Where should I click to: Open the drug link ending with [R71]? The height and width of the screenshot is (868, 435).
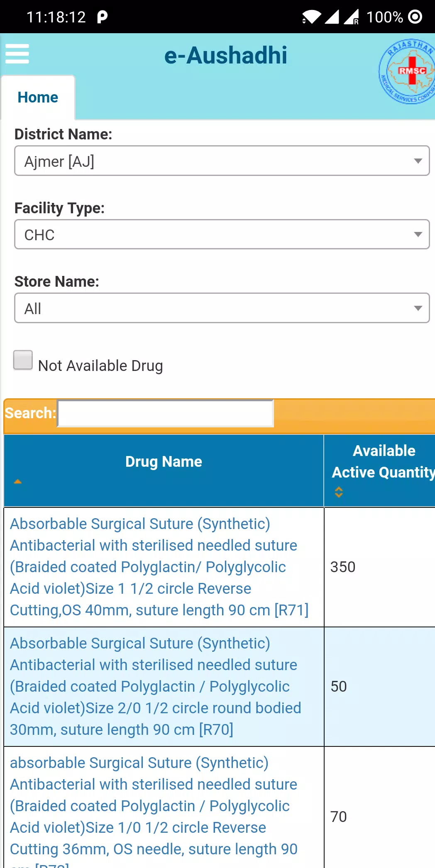click(x=159, y=567)
